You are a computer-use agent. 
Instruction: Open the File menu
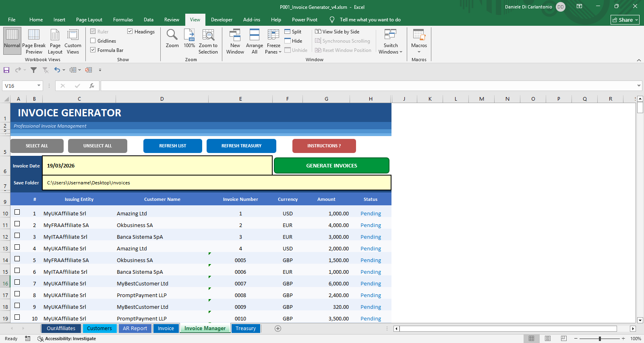pos(12,20)
